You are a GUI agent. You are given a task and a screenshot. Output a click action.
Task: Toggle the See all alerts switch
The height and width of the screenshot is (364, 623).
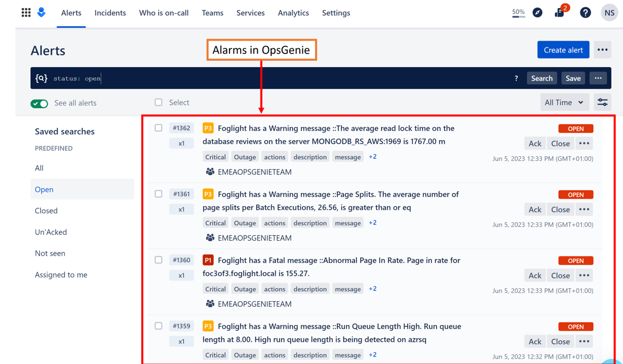click(x=39, y=103)
